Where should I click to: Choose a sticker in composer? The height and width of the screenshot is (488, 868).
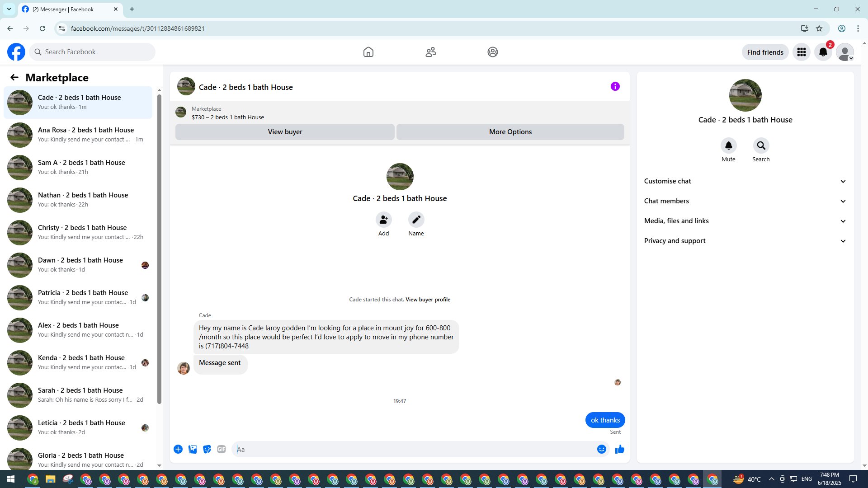[x=207, y=449]
